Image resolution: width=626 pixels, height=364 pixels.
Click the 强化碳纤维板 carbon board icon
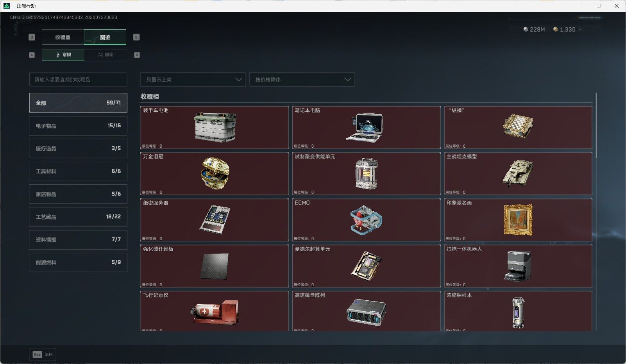(x=215, y=266)
